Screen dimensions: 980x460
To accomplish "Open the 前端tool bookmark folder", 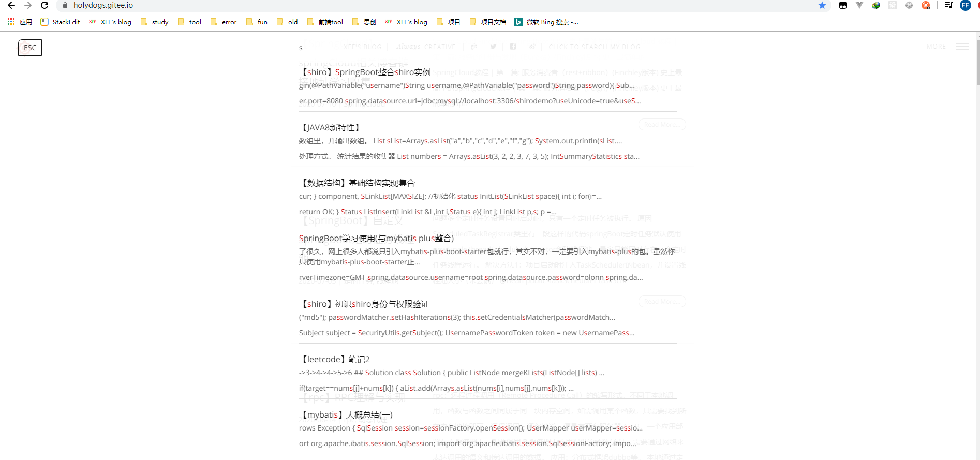I will coord(325,22).
